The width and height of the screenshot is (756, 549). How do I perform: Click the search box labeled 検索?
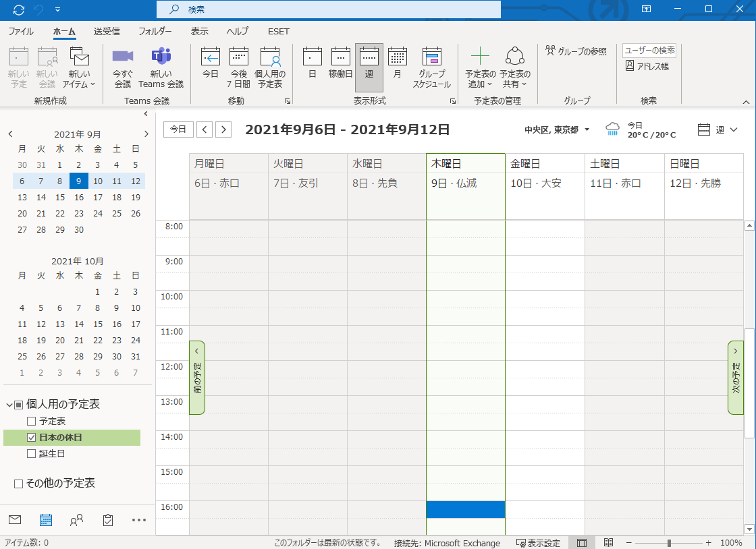[x=328, y=9]
